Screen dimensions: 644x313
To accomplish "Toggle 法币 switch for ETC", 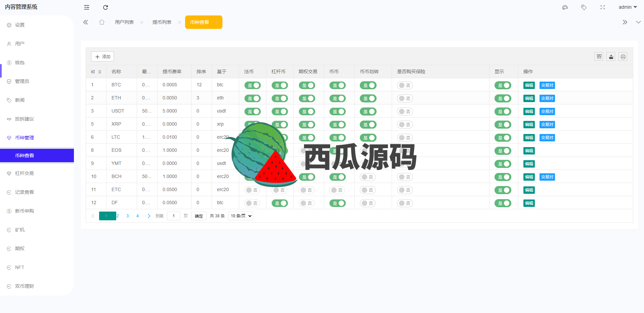I will pyautogui.click(x=252, y=190).
